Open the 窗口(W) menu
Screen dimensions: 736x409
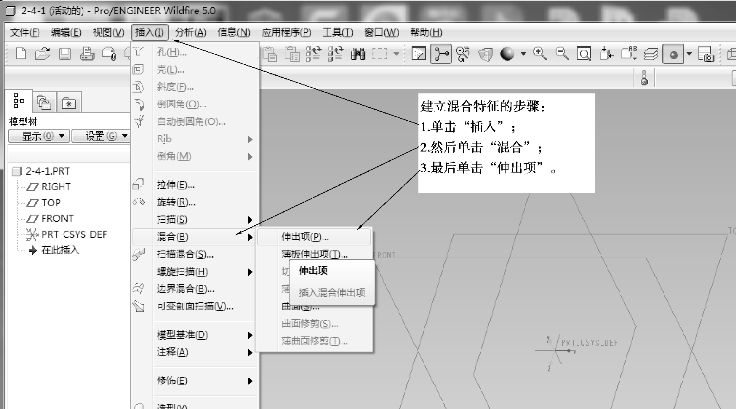pos(382,32)
